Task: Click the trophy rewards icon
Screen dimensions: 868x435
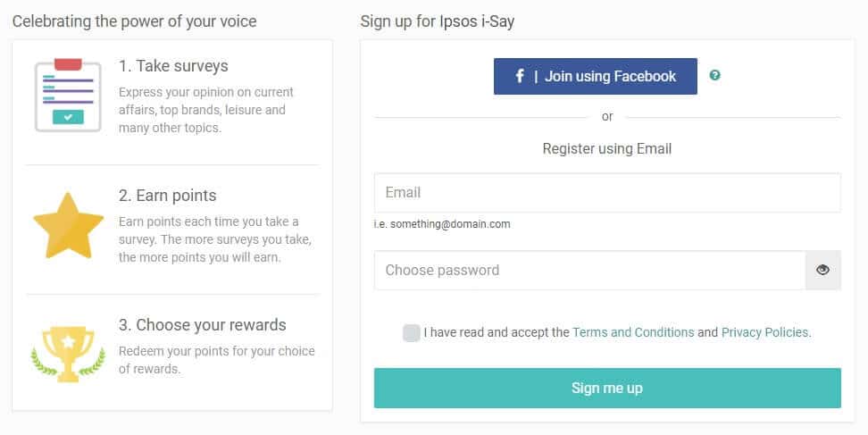Action: tap(68, 354)
